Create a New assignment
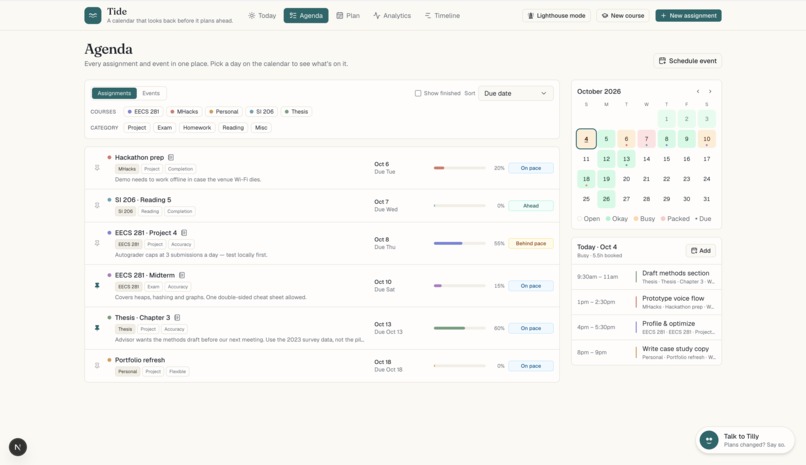Image resolution: width=806 pixels, height=465 pixels. coord(688,15)
